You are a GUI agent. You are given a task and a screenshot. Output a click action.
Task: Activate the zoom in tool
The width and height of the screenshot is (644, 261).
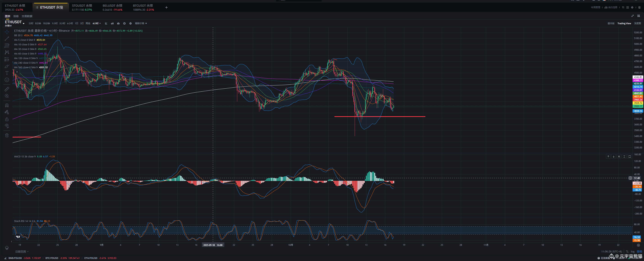pos(7,96)
